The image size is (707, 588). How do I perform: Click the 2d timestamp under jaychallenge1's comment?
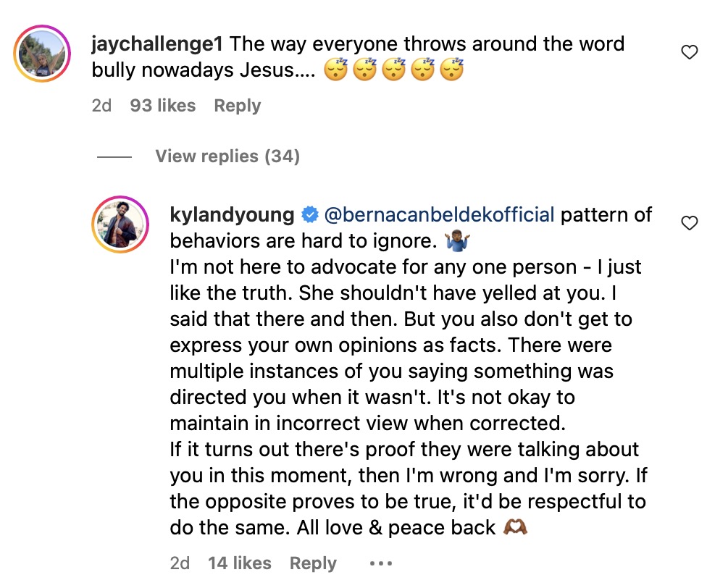[x=101, y=106]
